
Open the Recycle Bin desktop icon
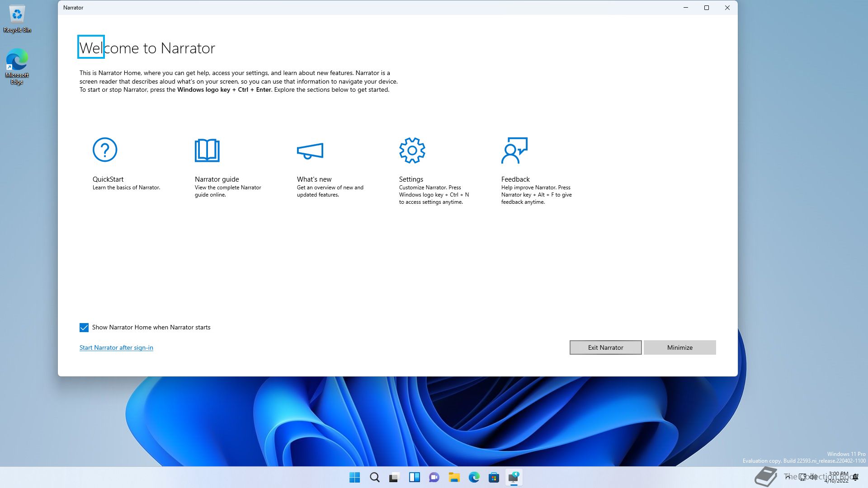pos(17,19)
